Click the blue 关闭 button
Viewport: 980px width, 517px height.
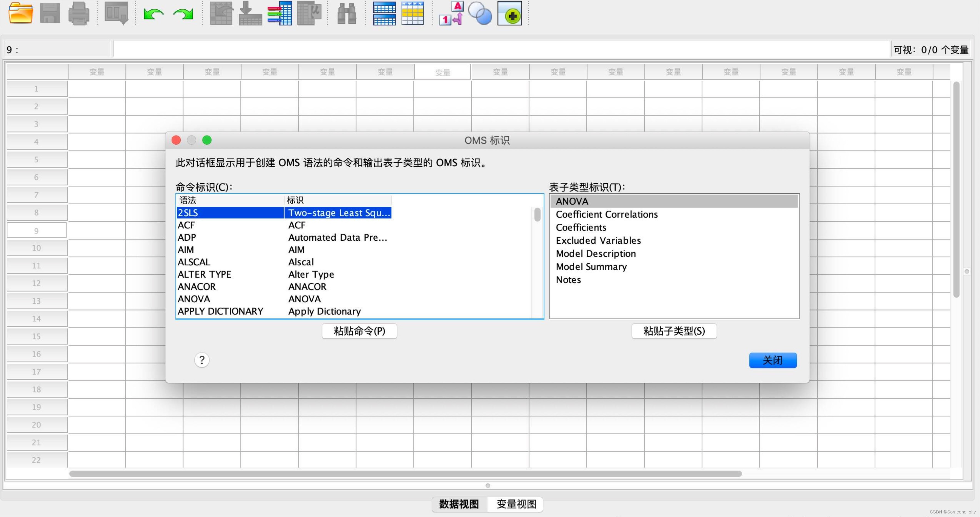(x=772, y=360)
